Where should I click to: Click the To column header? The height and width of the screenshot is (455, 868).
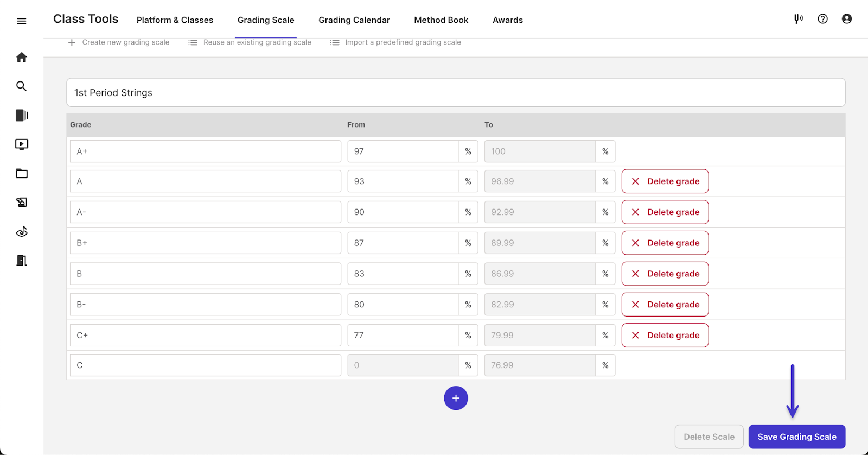(x=489, y=125)
